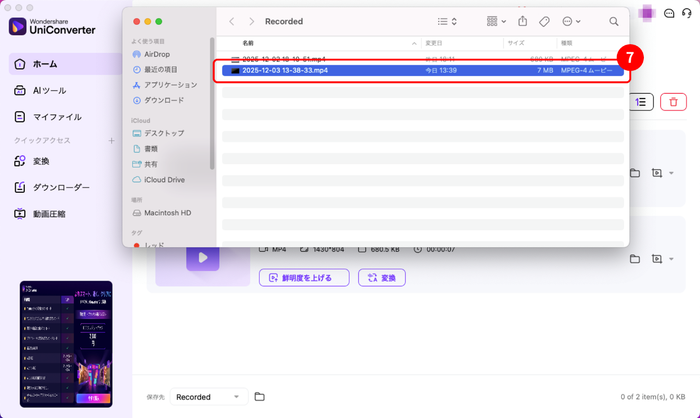This screenshot has width=700, height=418.
Task: Click the ダウンローダー icon in sidebar
Action: coord(20,188)
